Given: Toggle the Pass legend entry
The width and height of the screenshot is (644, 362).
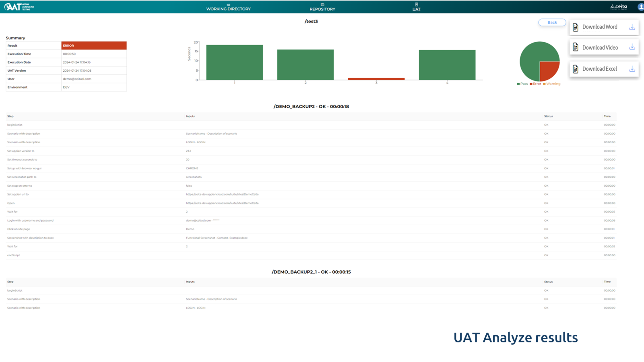Looking at the screenshot, I should click(x=522, y=84).
